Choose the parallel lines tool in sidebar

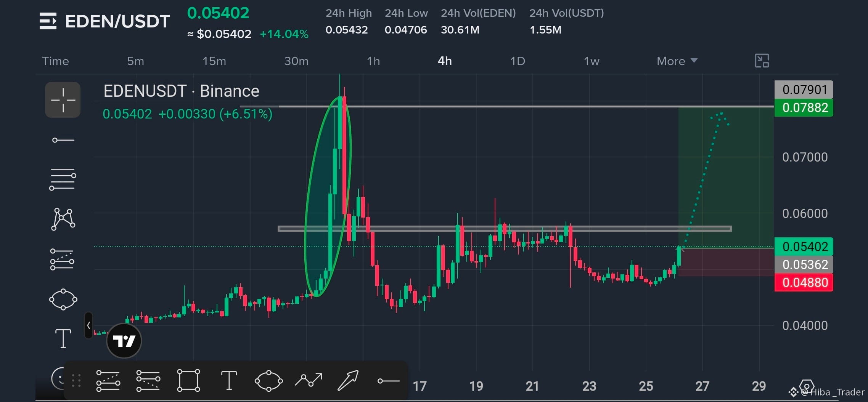coord(63,179)
